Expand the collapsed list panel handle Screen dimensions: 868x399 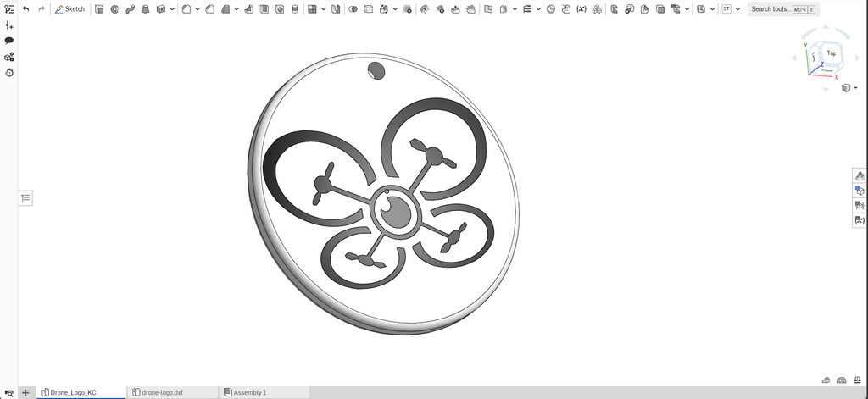point(25,198)
